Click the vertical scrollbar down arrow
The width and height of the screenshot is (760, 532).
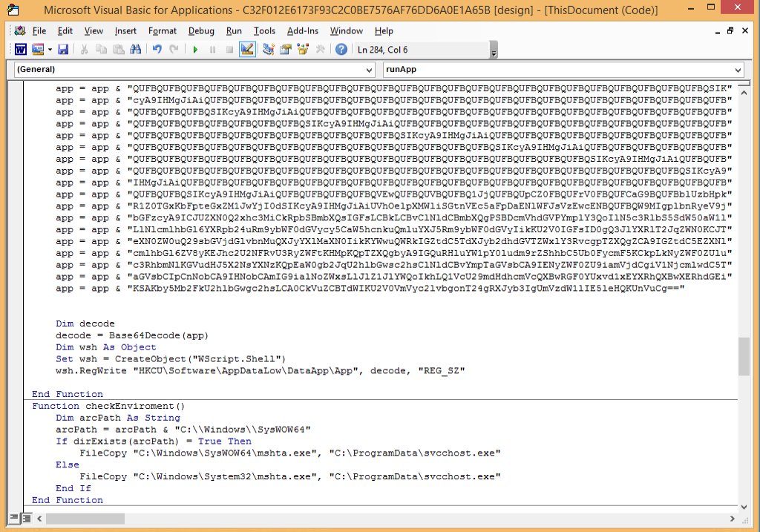(744, 507)
